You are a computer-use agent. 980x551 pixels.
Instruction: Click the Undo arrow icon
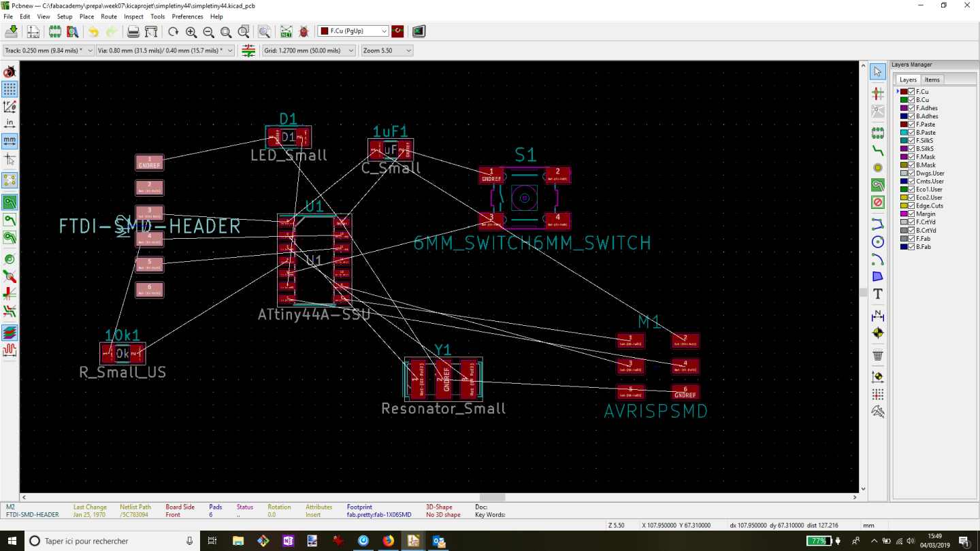coord(93,31)
